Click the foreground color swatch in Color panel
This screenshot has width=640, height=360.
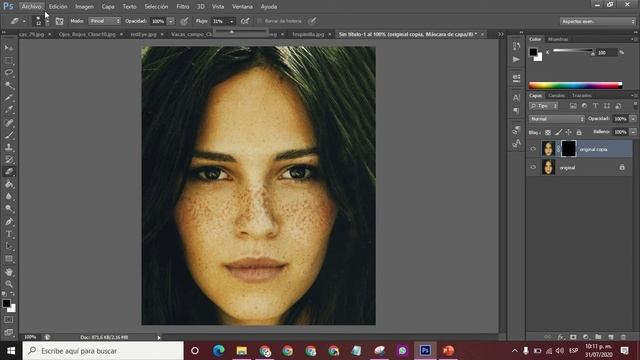pyautogui.click(x=533, y=52)
